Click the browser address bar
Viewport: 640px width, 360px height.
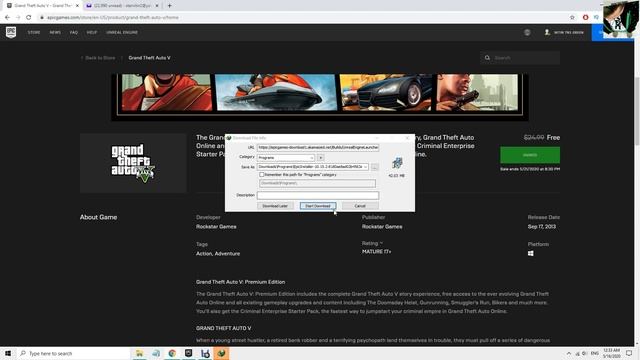click(x=302, y=18)
